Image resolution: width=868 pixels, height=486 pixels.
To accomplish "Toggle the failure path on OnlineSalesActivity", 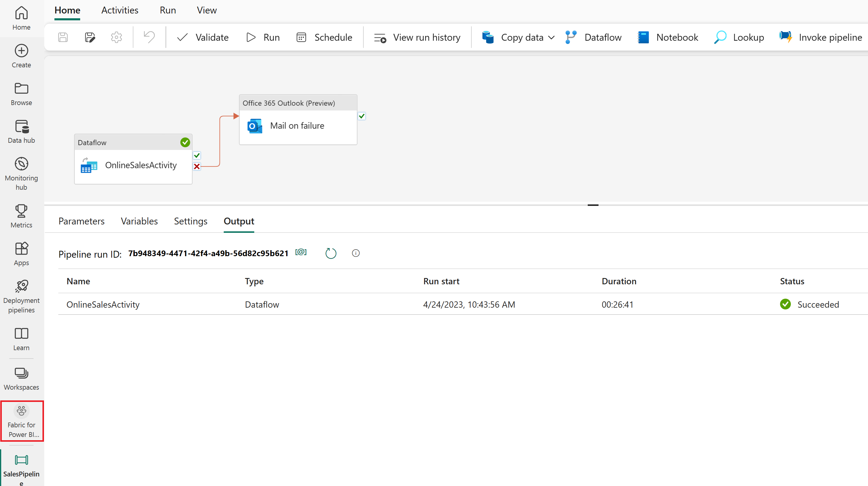I will [x=197, y=166].
